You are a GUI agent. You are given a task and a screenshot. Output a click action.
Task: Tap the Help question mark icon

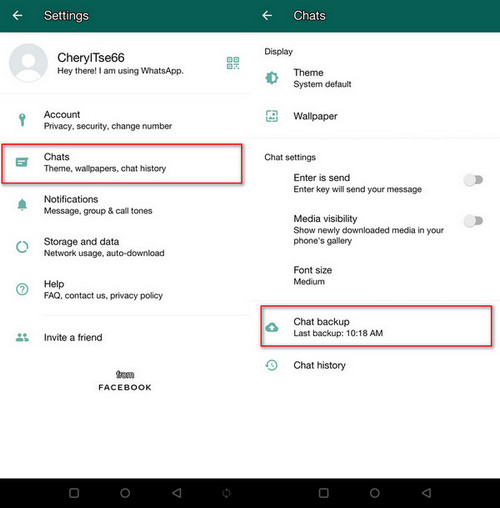click(x=22, y=289)
